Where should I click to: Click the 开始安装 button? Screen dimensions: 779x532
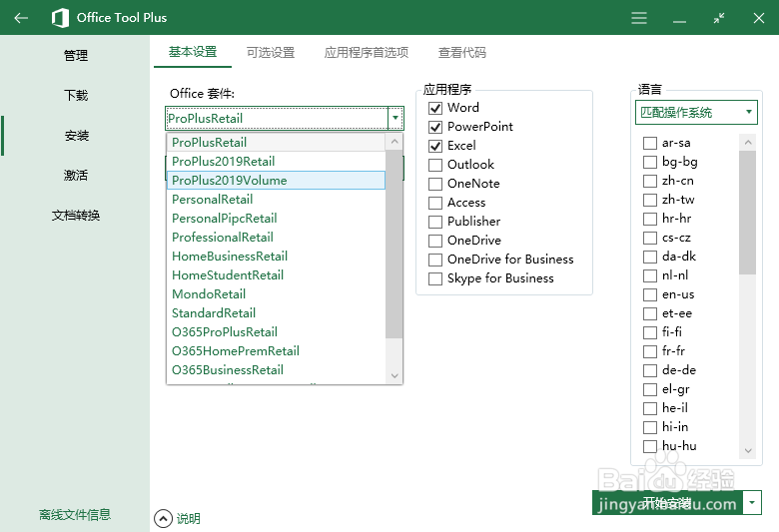[667, 503]
